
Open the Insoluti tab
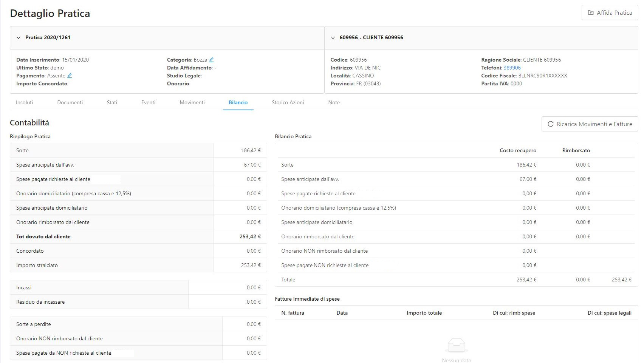(25, 103)
